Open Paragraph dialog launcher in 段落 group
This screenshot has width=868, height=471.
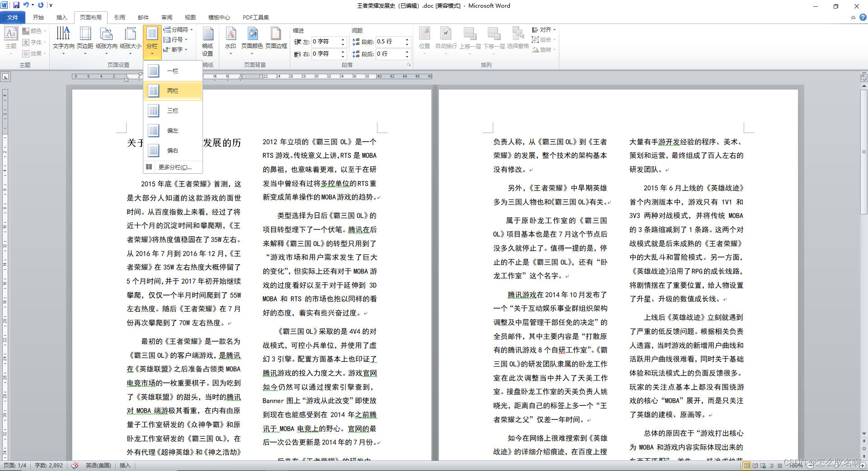(x=409, y=65)
